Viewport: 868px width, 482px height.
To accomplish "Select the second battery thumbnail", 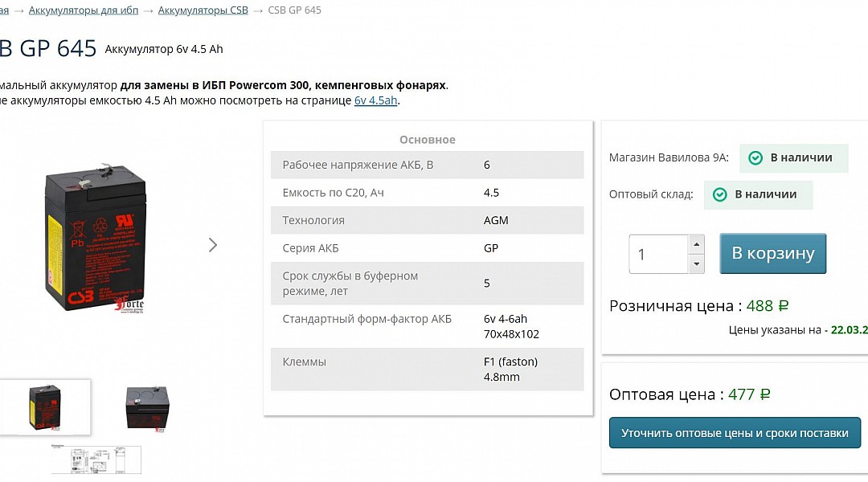I will [147, 407].
